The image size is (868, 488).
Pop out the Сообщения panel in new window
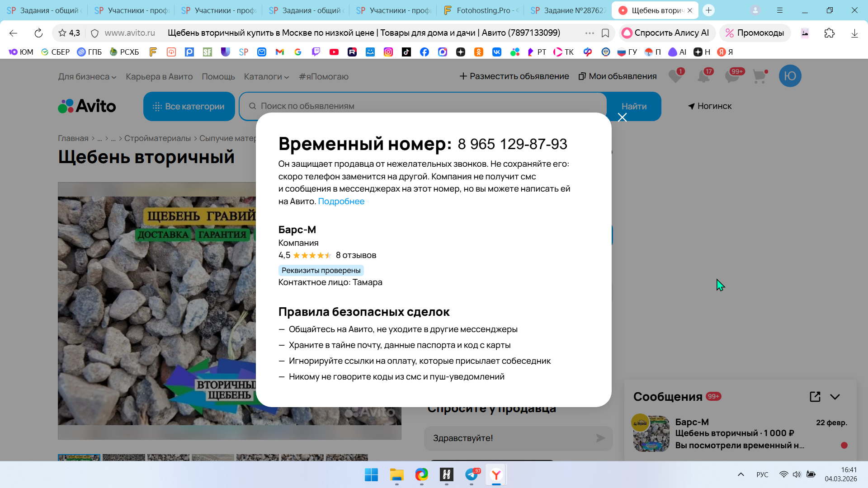coord(815,397)
